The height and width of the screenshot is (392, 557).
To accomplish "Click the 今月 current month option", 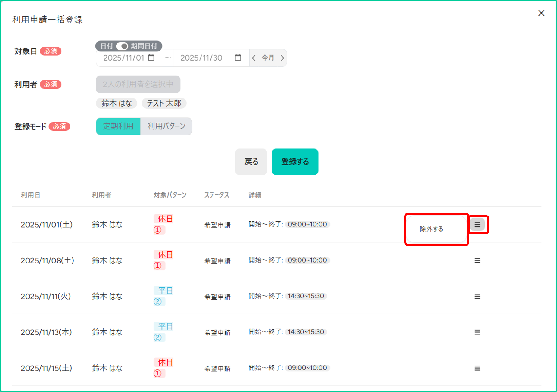I will (268, 58).
